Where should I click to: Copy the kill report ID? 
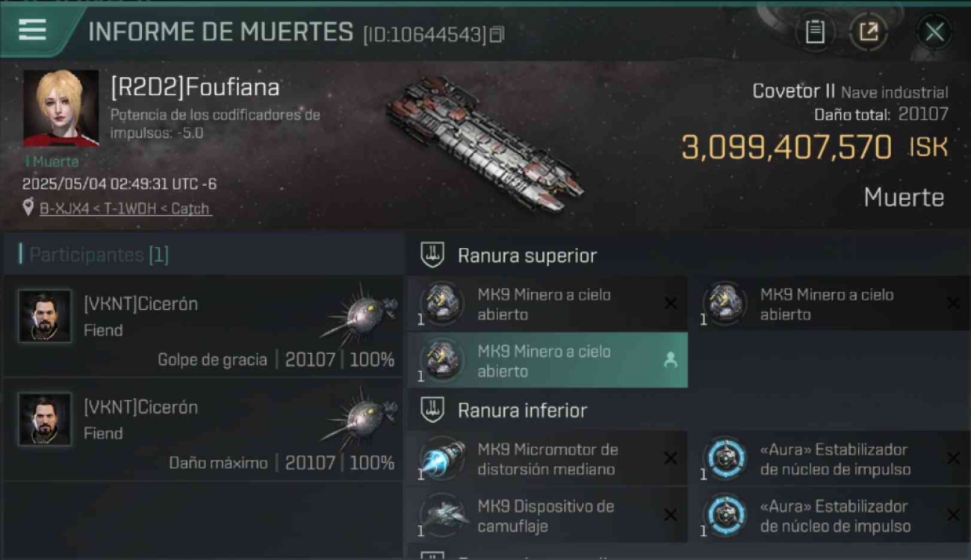(x=497, y=34)
